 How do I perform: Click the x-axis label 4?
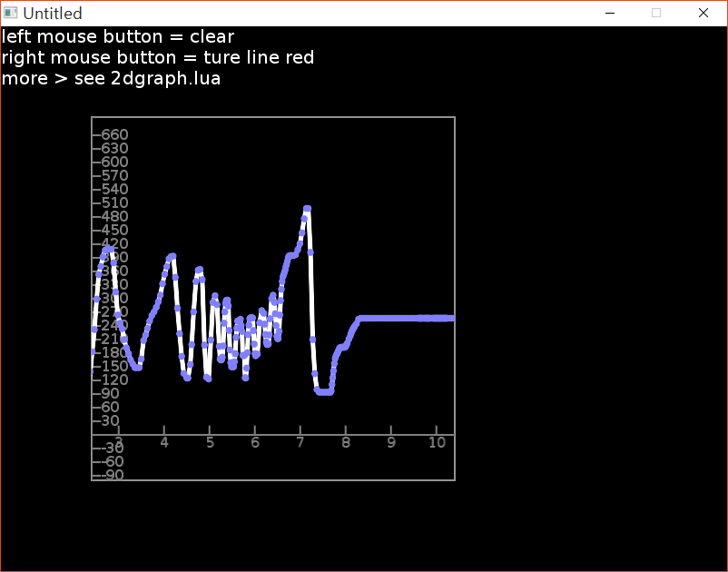point(164,442)
